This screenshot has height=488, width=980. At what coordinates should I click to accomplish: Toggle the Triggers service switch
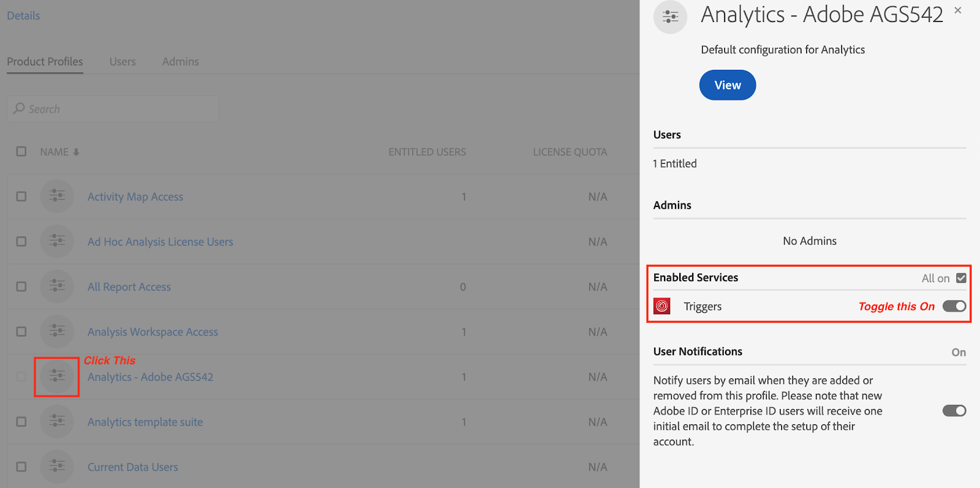954,306
